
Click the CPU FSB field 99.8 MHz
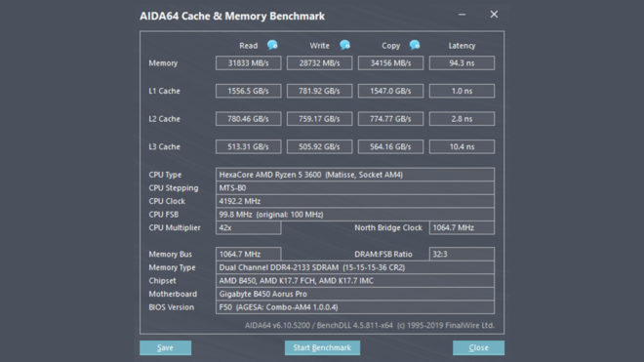[x=355, y=214]
